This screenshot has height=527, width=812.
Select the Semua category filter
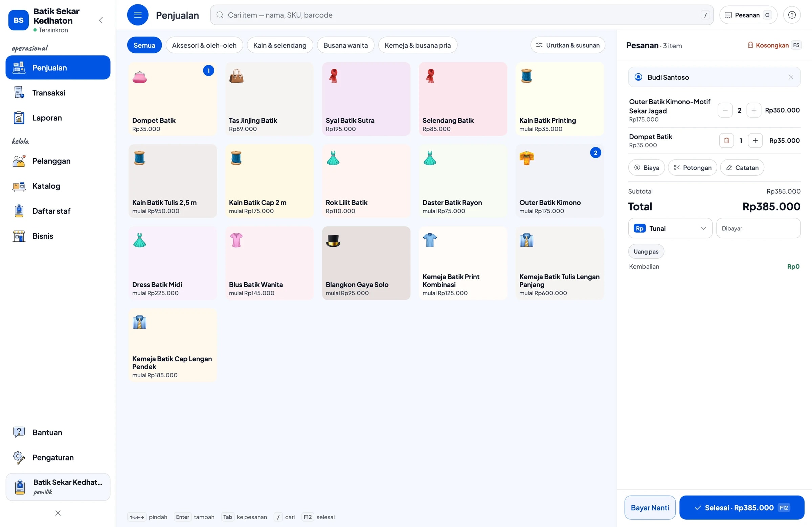(144, 45)
